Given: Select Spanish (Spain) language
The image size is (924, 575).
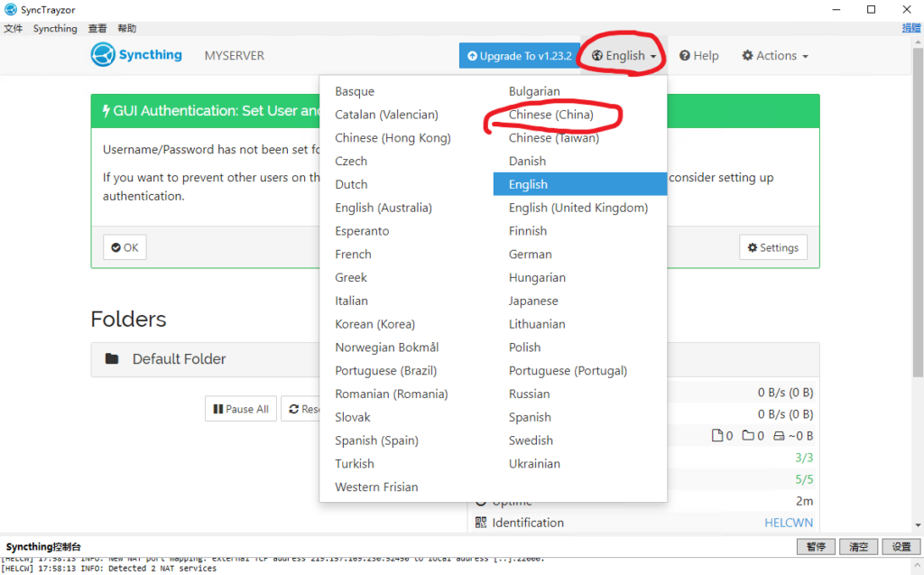Looking at the screenshot, I should 376,441.
